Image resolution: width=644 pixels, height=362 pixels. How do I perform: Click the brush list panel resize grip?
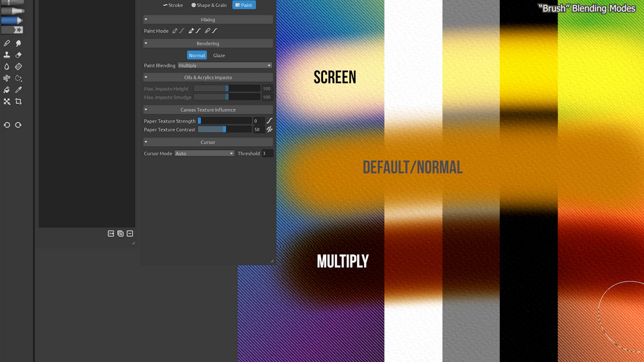click(x=133, y=243)
